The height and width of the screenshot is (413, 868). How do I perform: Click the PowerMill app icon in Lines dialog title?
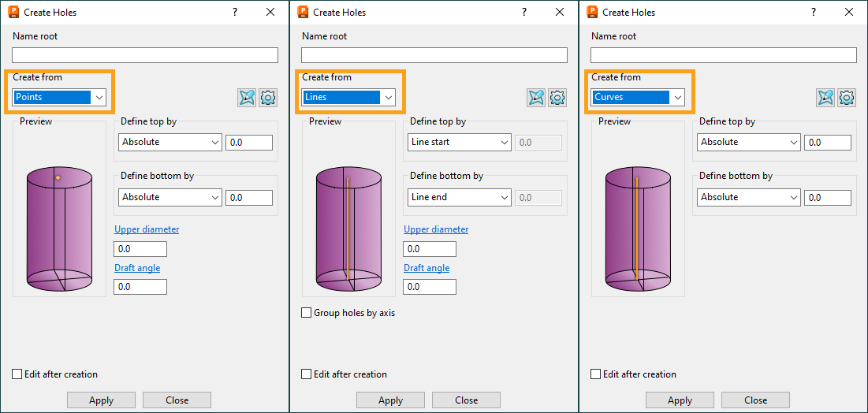303,12
